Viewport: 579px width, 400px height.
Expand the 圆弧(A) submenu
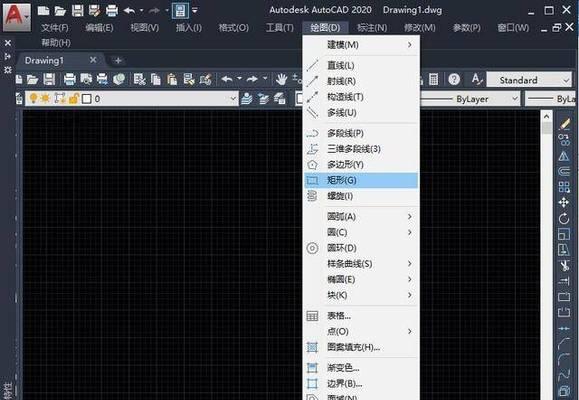[x=361, y=216]
